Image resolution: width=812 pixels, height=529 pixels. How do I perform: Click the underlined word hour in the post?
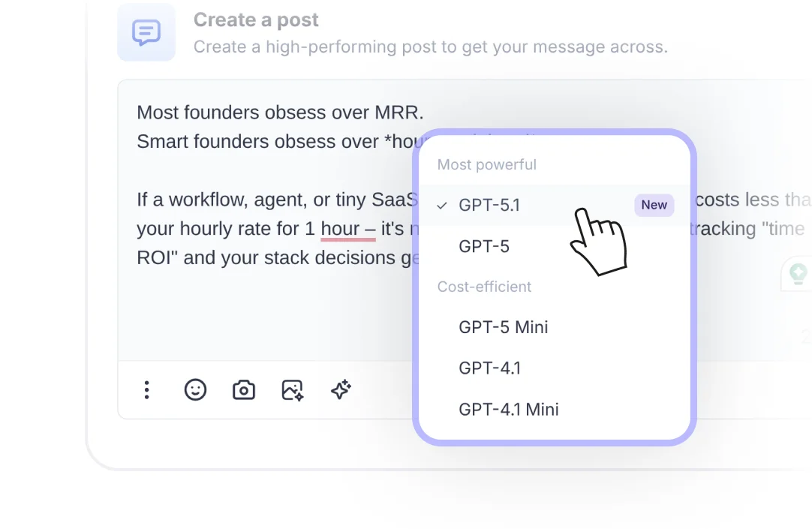click(347, 228)
